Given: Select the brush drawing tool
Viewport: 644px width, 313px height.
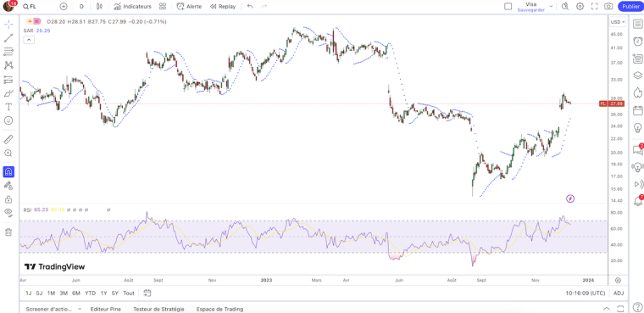Looking at the screenshot, I should coord(8,93).
